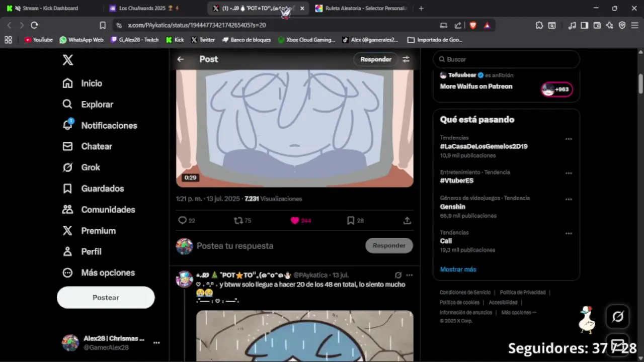
Task: Reload the page
Action: pyautogui.click(x=34, y=25)
